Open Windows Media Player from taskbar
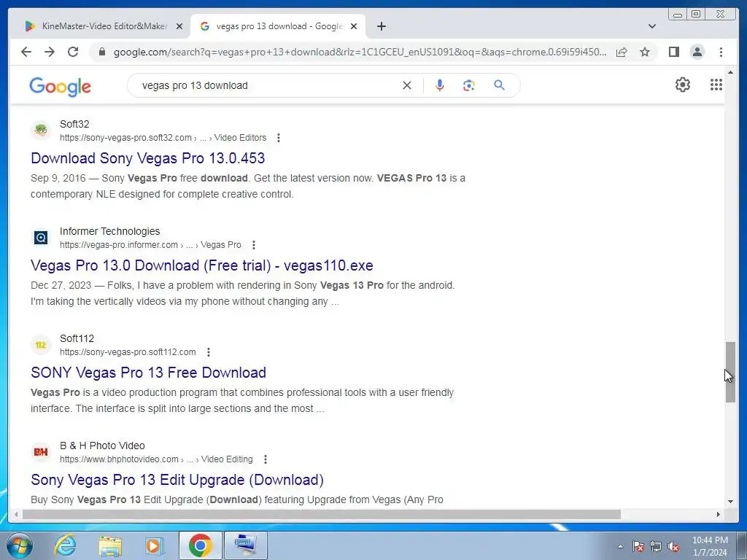747x560 pixels. [x=154, y=545]
